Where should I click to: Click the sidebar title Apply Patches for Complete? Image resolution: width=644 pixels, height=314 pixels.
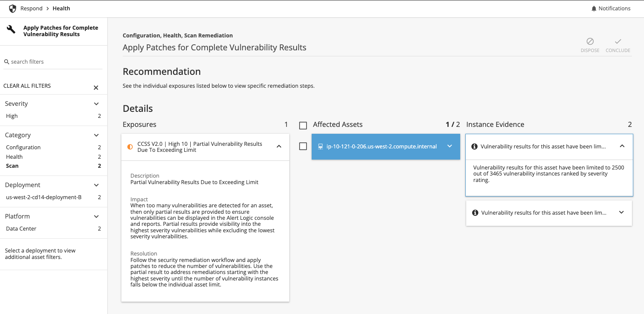click(x=61, y=31)
